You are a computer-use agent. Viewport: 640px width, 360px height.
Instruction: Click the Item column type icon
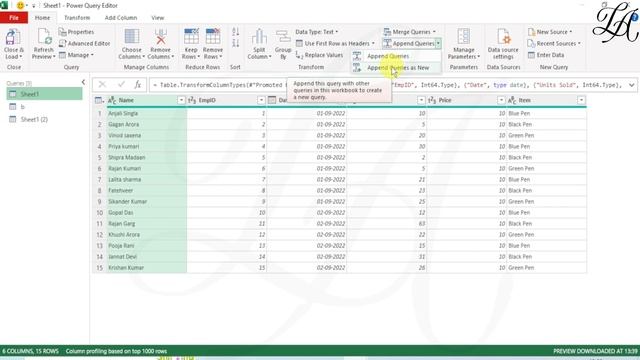pyautogui.click(x=512, y=100)
